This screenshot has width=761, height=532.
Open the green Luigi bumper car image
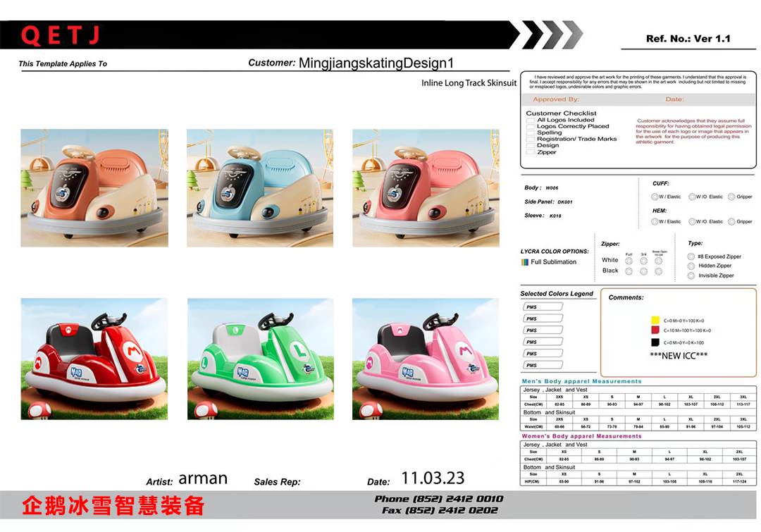261,359
